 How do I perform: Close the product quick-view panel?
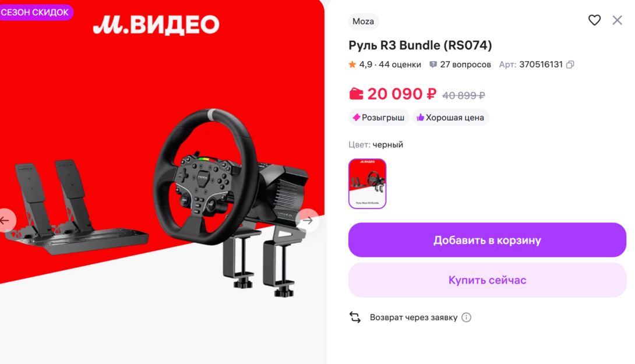(617, 20)
